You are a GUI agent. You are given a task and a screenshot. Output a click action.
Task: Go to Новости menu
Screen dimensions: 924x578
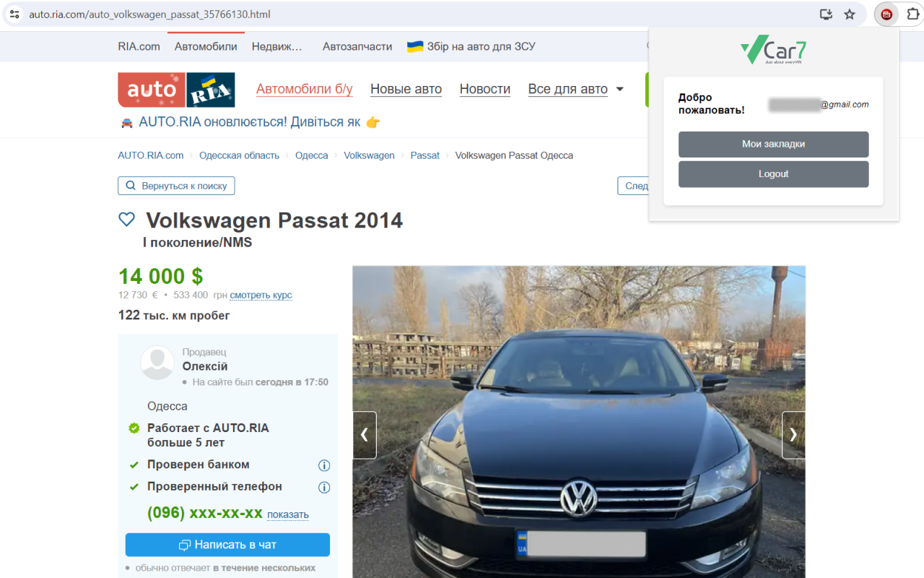click(485, 89)
